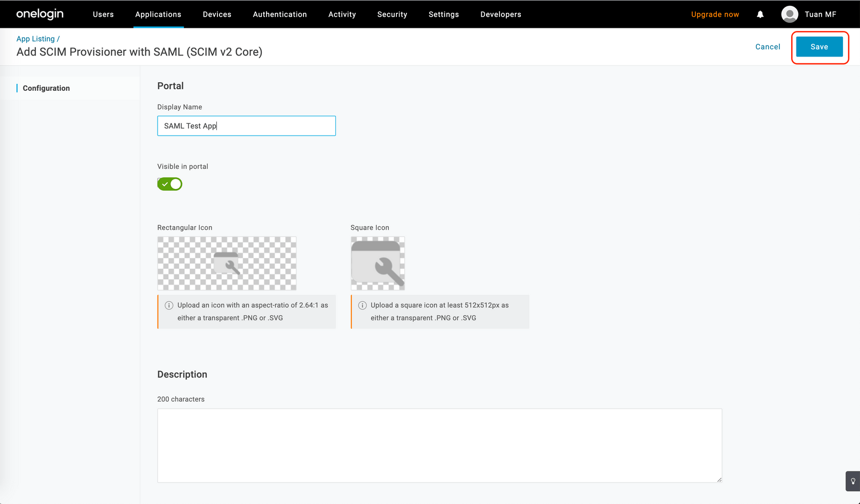Click Upgrade now link

point(715,14)
